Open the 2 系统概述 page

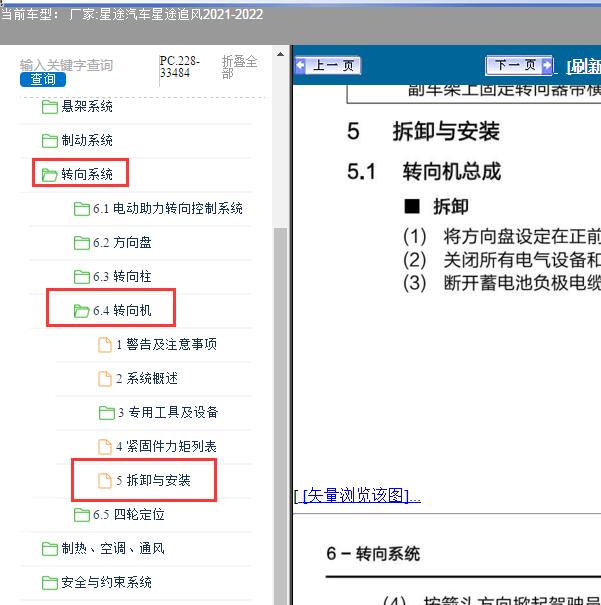point(147,378)
